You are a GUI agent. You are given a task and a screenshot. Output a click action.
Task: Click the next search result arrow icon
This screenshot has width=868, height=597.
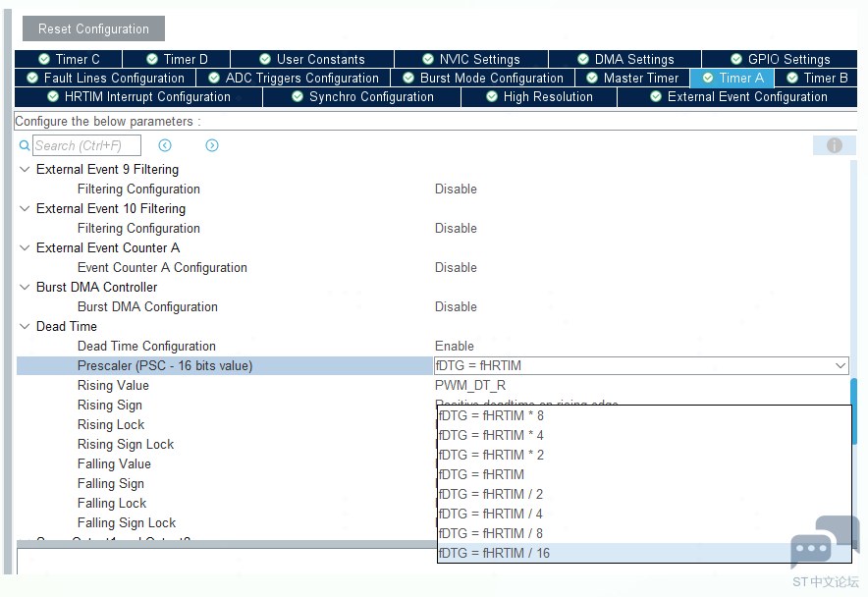(212, 145)
